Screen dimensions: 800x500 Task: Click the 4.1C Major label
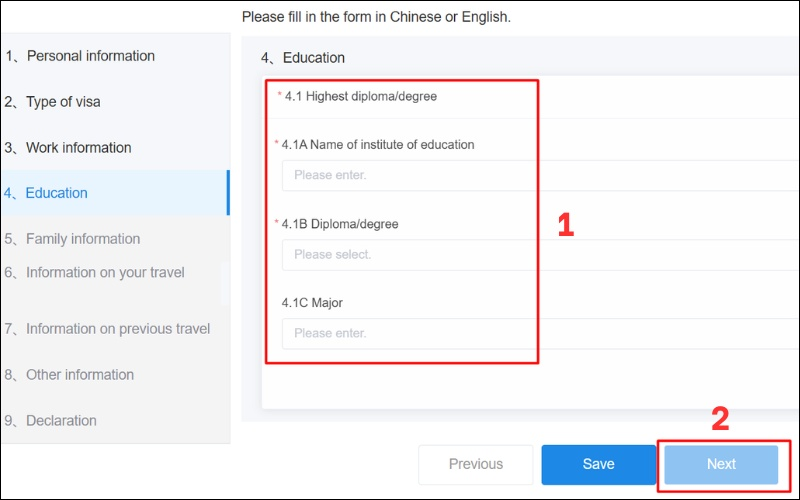312,303
